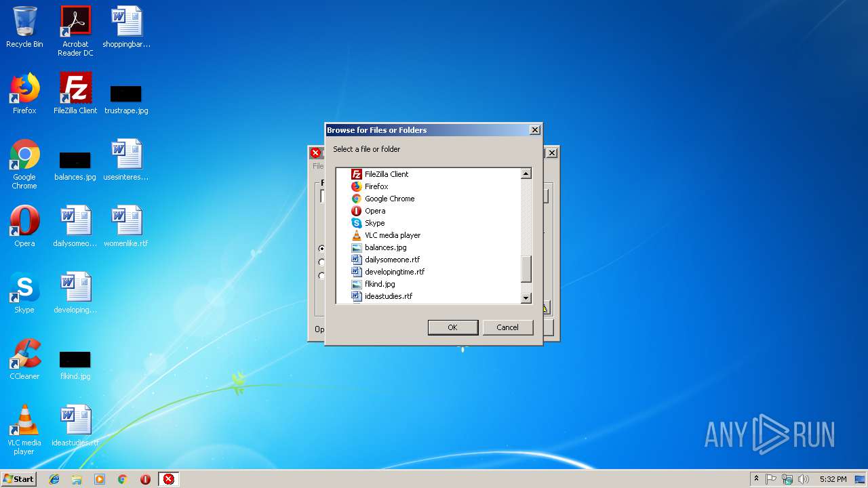Choose ideastudies.rtf in the browse list
Image resolution: width=868 pixels, height=488 pixels.
(x=382, y=296)
